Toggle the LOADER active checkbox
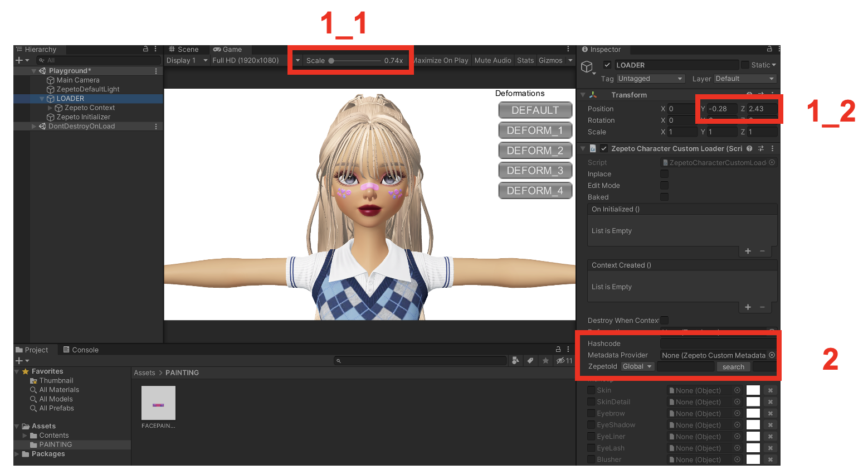The width and height of the screenshot is (868, 474). (607, 65)
